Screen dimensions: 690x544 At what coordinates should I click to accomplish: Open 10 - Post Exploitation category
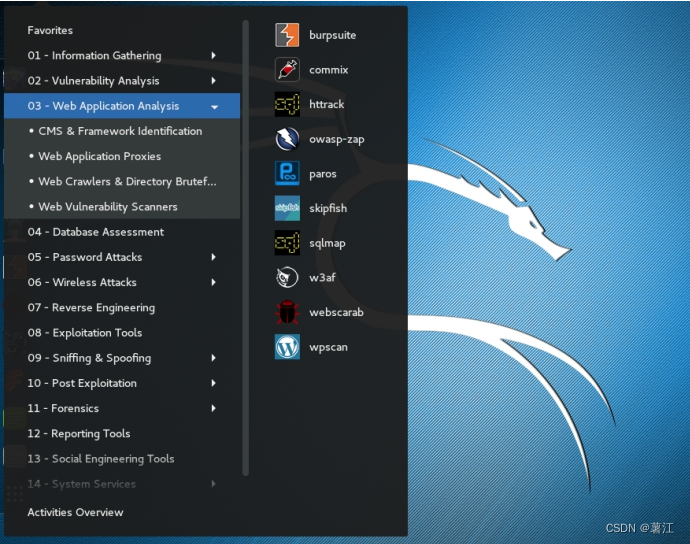pos(122,383)
